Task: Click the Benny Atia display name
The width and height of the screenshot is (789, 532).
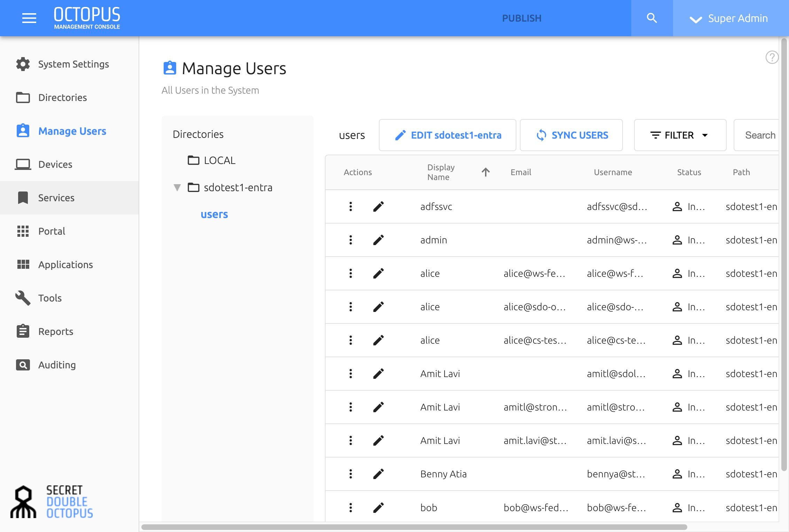Action: 443,474
